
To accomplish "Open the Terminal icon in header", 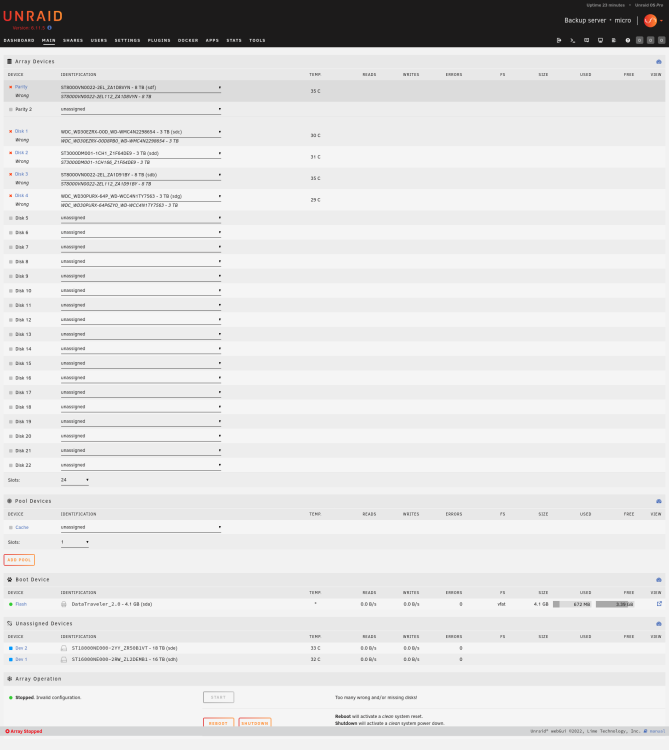I will click(x=572, y=41).
